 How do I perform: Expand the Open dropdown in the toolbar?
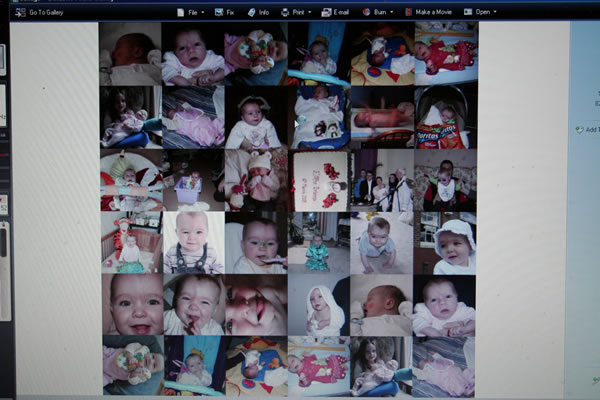tap(480, 12)
